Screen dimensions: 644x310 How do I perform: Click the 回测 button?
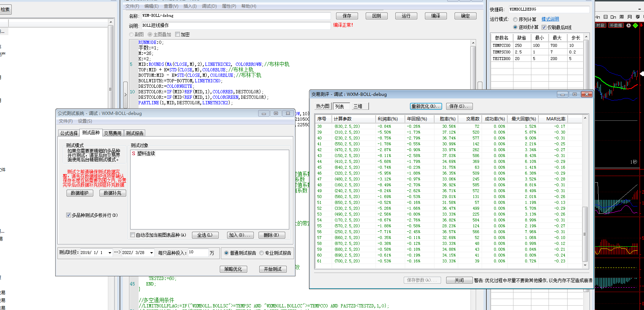tap(377, 16)
